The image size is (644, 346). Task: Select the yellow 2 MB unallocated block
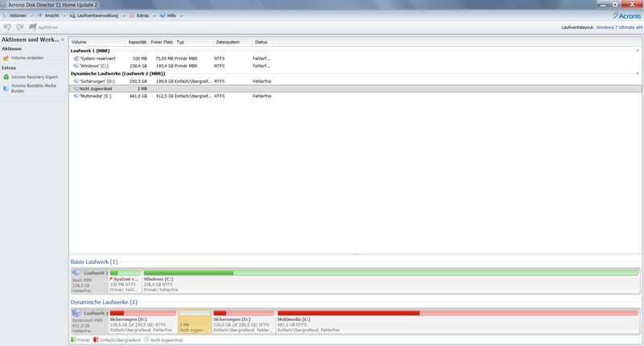tap(195, 321)
